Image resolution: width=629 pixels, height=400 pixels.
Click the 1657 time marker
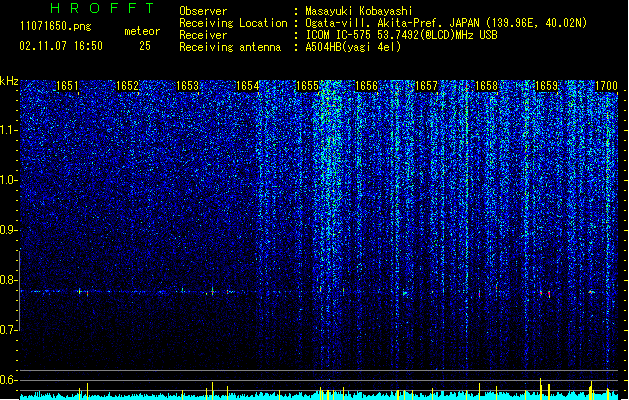point(426,86)
